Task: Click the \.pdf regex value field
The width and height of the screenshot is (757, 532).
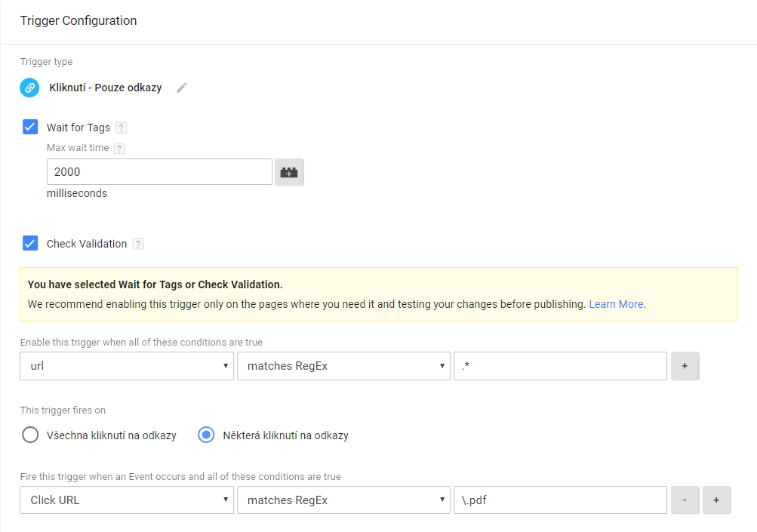Action: (x=561, y=500)
